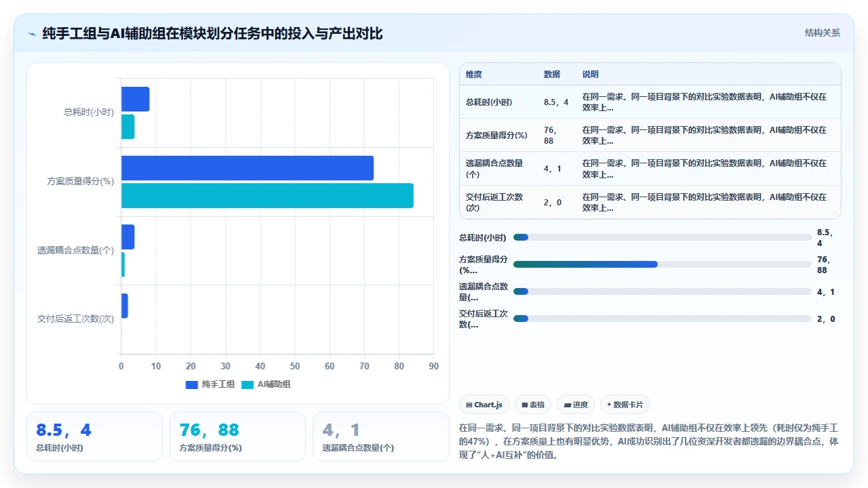
Task: Open the 4，1 遗漏耦合点数量 data card
Action: tap(380, 436)
